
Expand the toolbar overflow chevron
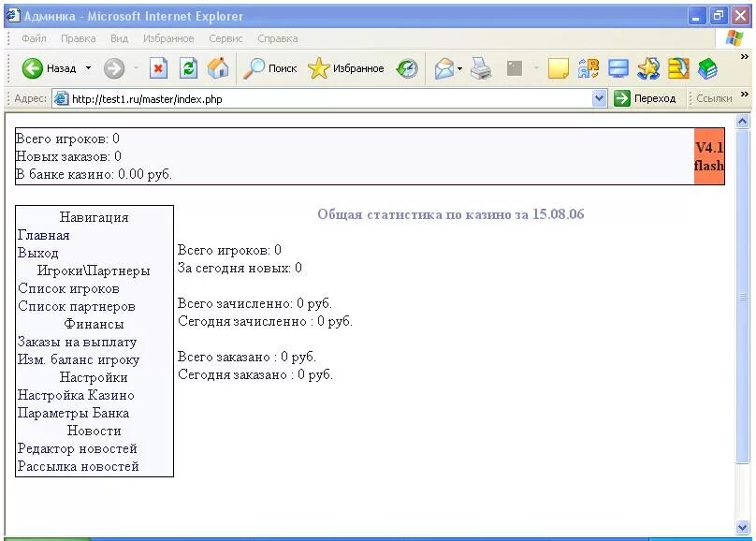745,57
